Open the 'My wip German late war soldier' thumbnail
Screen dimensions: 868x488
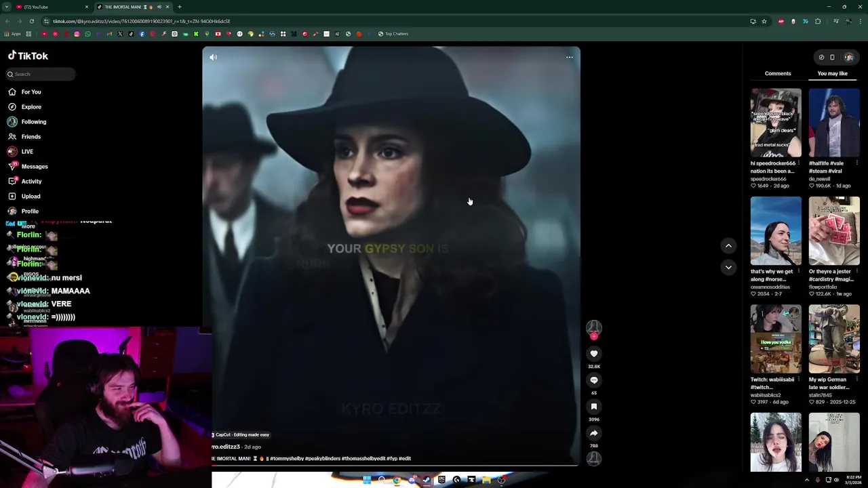834,339
